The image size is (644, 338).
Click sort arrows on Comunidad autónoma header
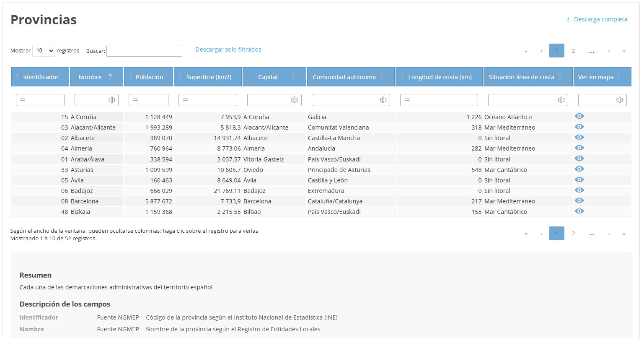(x=382, y=77)
